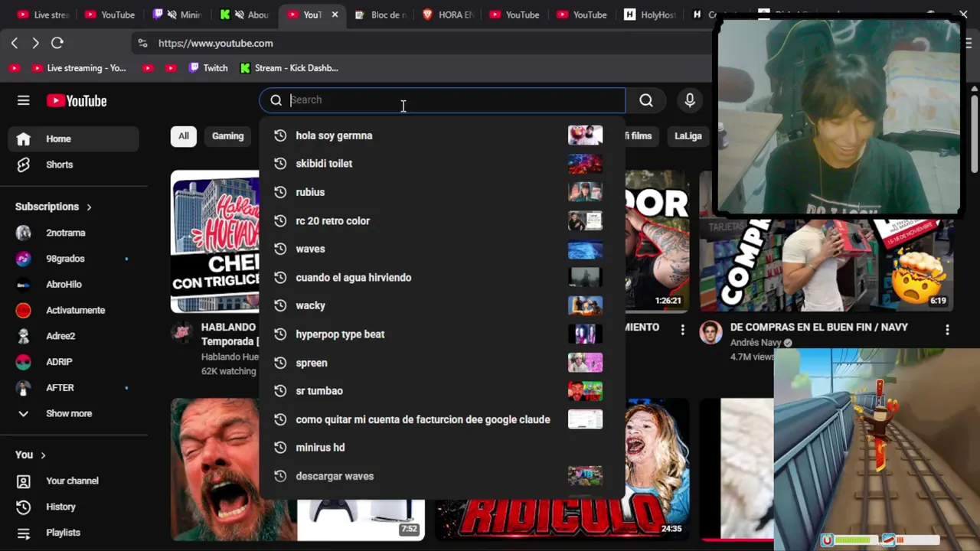Switch to the Kick 'Abou' browser tab
980x551 pixels.
click(244, 15)
